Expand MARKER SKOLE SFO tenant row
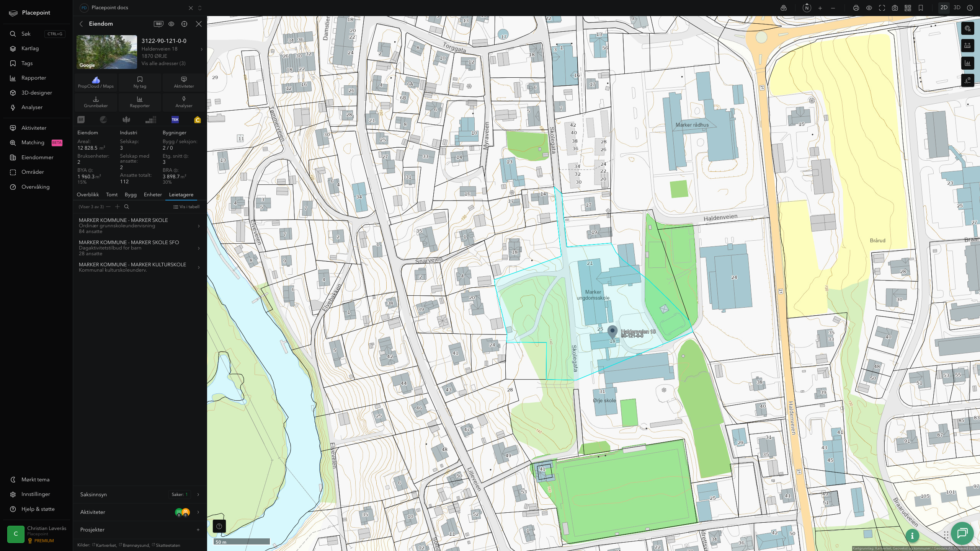Screen dimensions: 980x551 139,248
